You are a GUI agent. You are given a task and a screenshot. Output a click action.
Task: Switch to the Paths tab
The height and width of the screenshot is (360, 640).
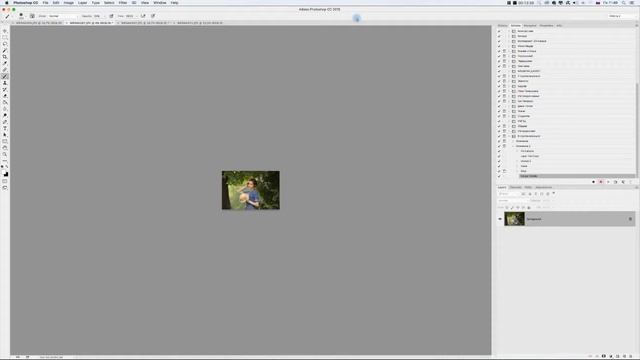click(x=528, y=187)
